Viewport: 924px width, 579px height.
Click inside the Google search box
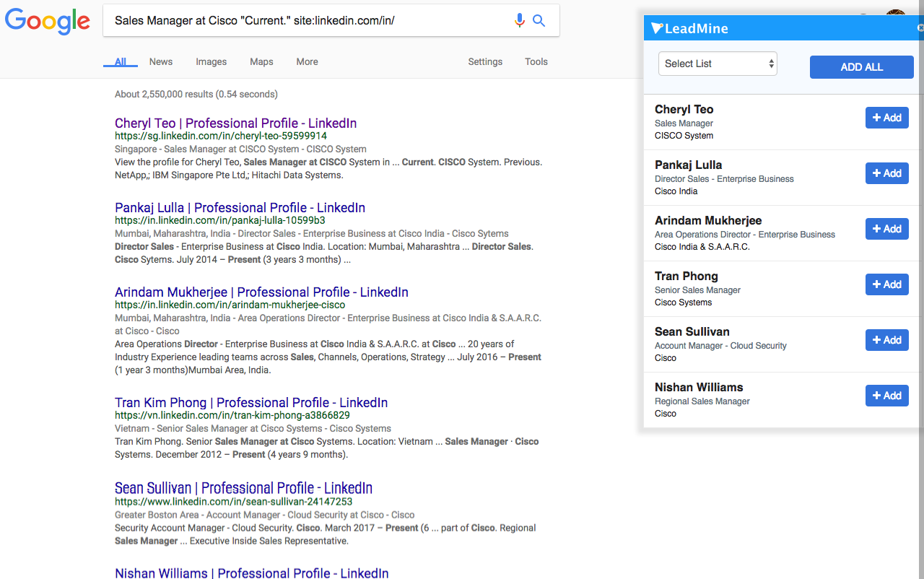click(x=303, y=21)
